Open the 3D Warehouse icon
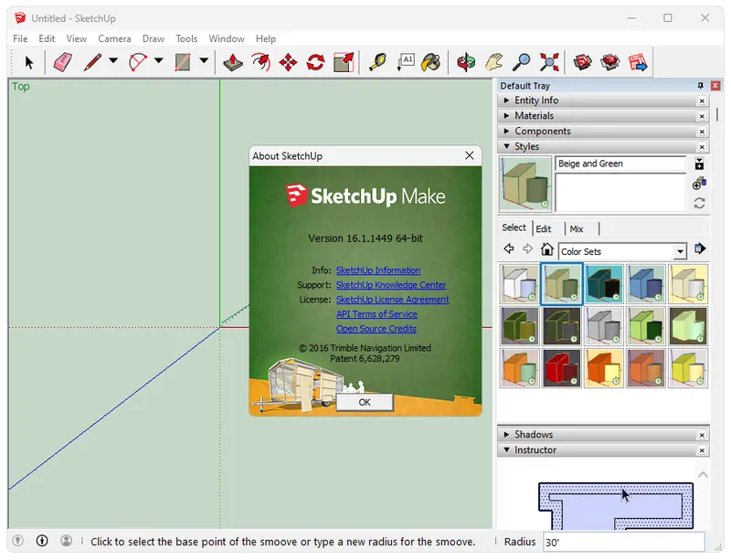This screenshot has width=731, height=560. [x=582, y=62]
